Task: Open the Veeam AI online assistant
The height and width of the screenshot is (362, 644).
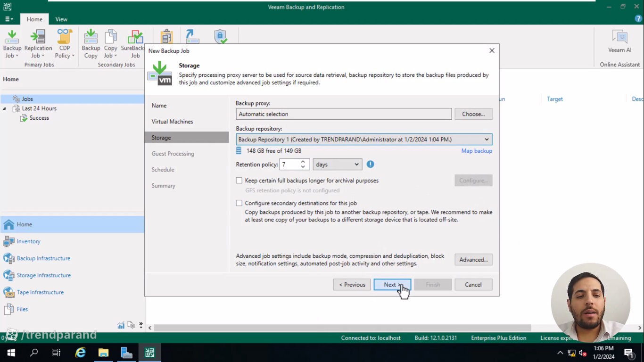Action: [x=619, y=41]
